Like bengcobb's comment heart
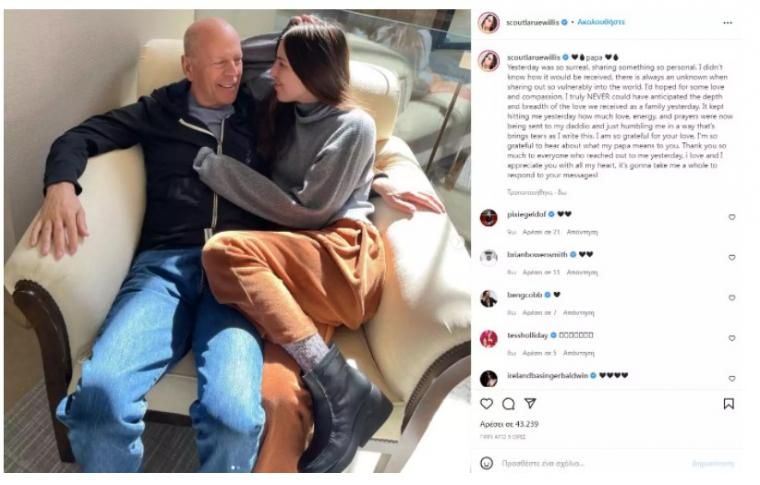Viewport: 760px width, 485px height. click(732, 297)
